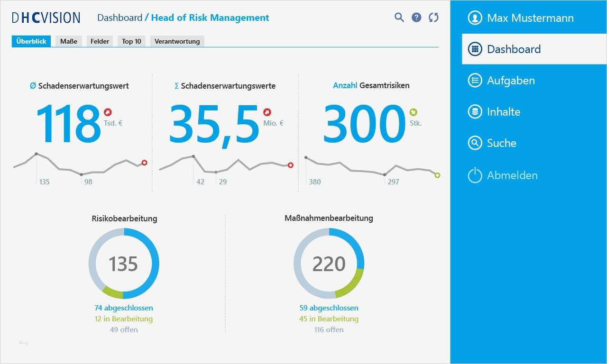Screen dimensions: 607x364
Task: Click the 59 abgeschlossen legend entry
Action: [329, 308]
